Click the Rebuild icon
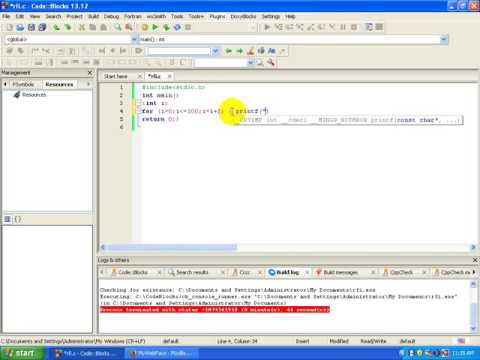Screen dimensions: 480x360 pyautogui.click(x=177, y=27)
